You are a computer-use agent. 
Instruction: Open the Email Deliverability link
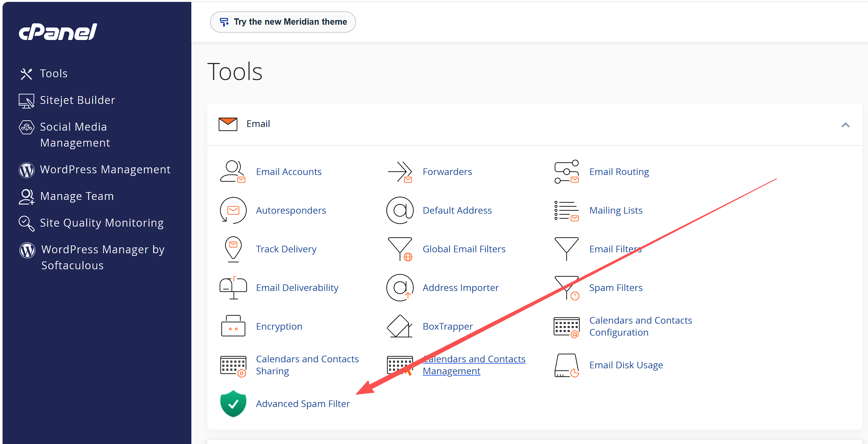[297, 288]
